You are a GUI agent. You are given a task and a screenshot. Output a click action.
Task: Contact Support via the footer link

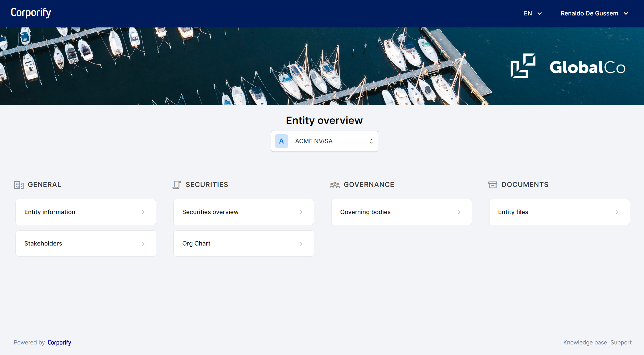(x=621, y=342)
